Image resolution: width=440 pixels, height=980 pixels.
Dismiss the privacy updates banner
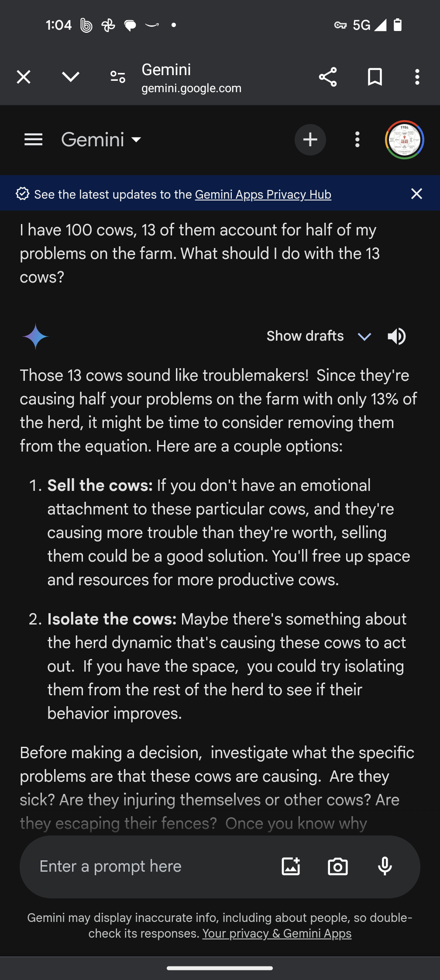416,194
